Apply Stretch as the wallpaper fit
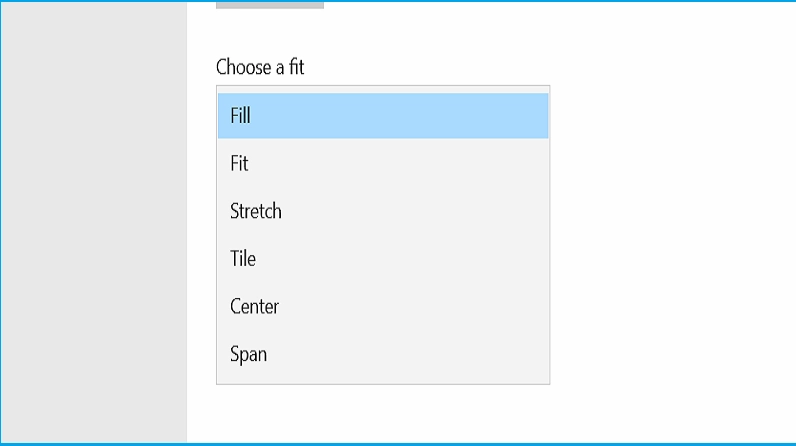 (383, 211)
